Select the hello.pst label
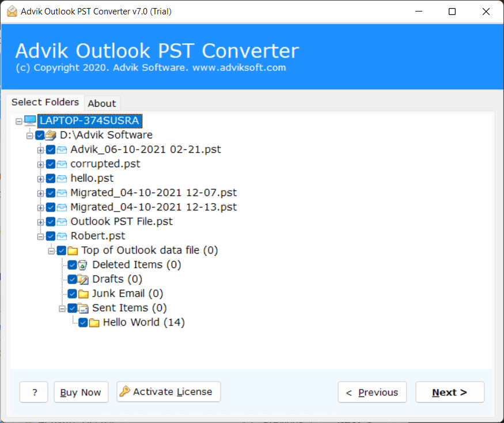504x423 pixels. pos(92,178)
